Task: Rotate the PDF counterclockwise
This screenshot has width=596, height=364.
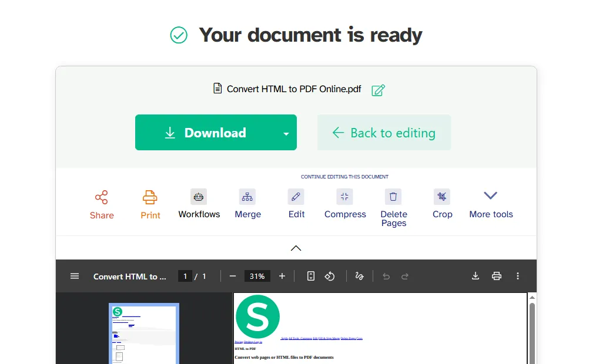Action: tap(330, 276)
